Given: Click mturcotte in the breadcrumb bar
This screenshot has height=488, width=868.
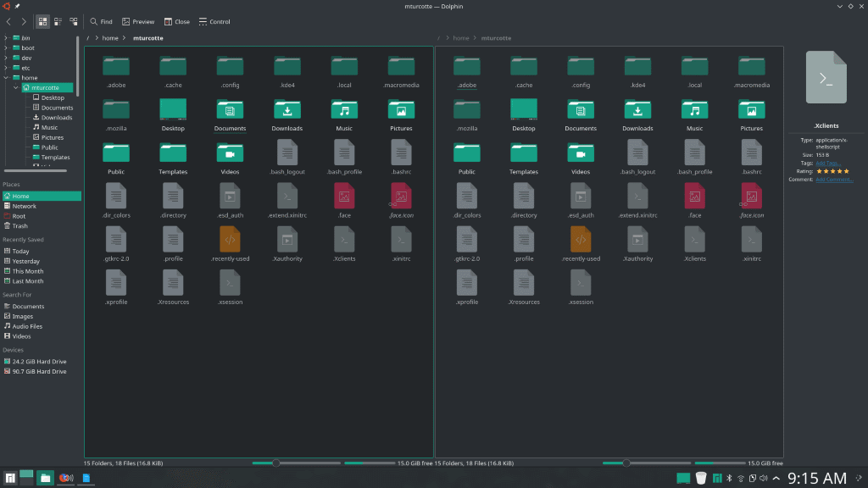Looking at the screenshot, I should 147,38.
